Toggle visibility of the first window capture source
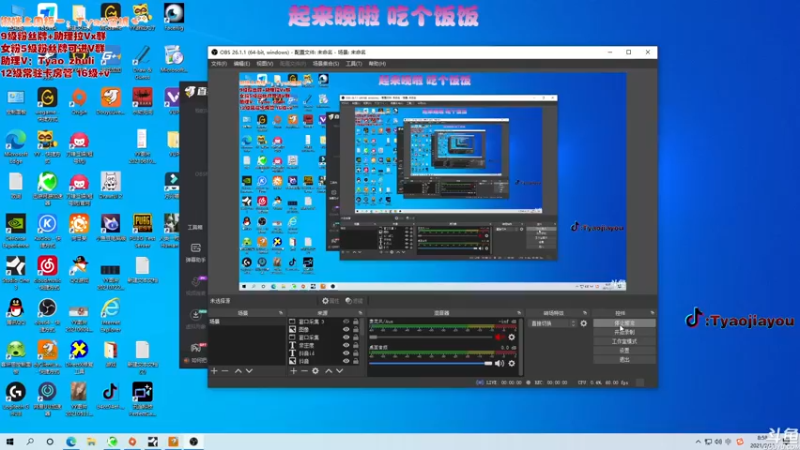 click(346, 322)
